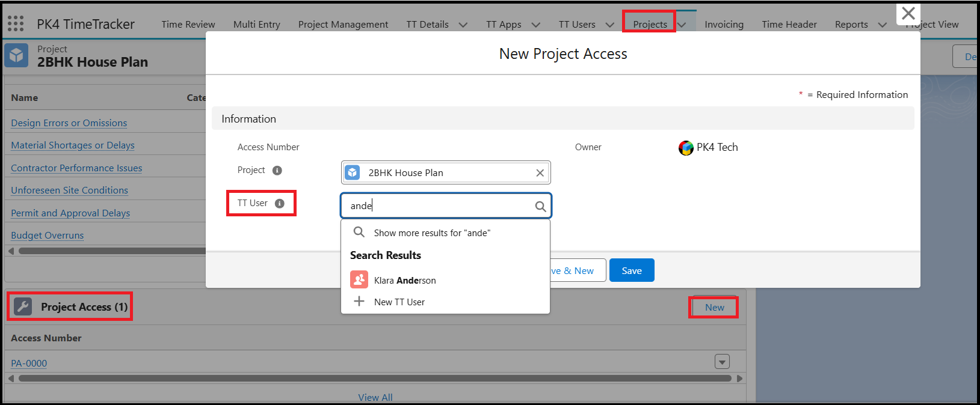Open Design Errors or Omissions link
This screenshot has width=980, height=405.
click(69, 123)
